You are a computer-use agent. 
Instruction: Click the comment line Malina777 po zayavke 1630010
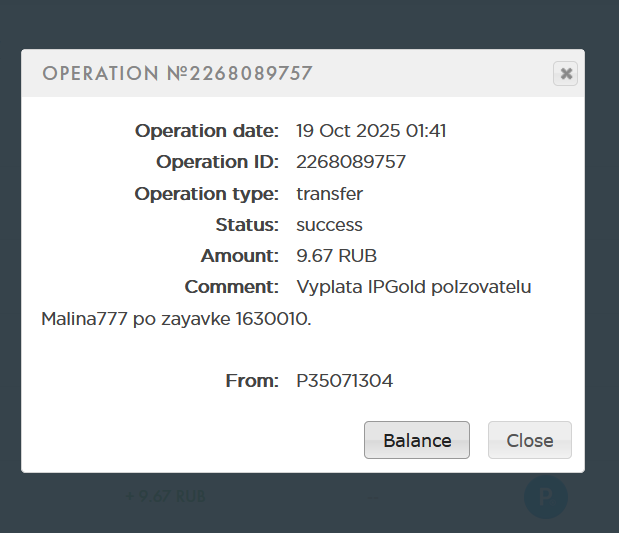(176, 320)
